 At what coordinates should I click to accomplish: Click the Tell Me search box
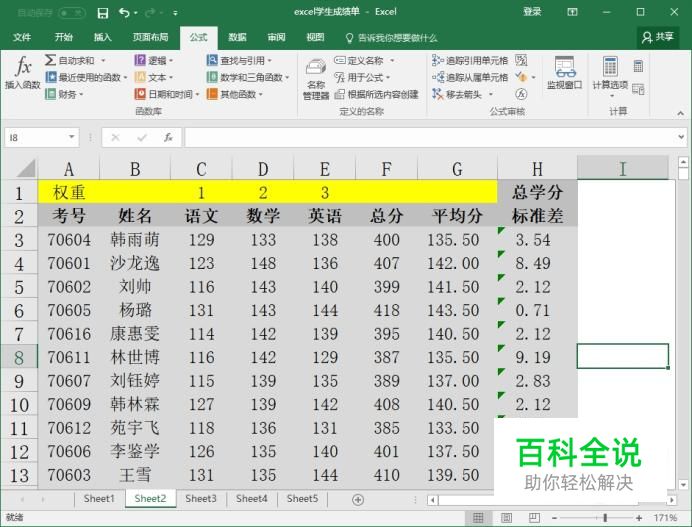click(x=391, y=38)
